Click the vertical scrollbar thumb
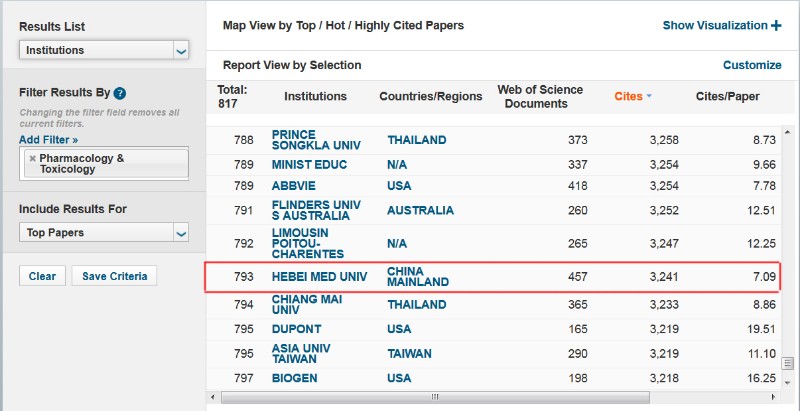 click(x=788, y=363)
